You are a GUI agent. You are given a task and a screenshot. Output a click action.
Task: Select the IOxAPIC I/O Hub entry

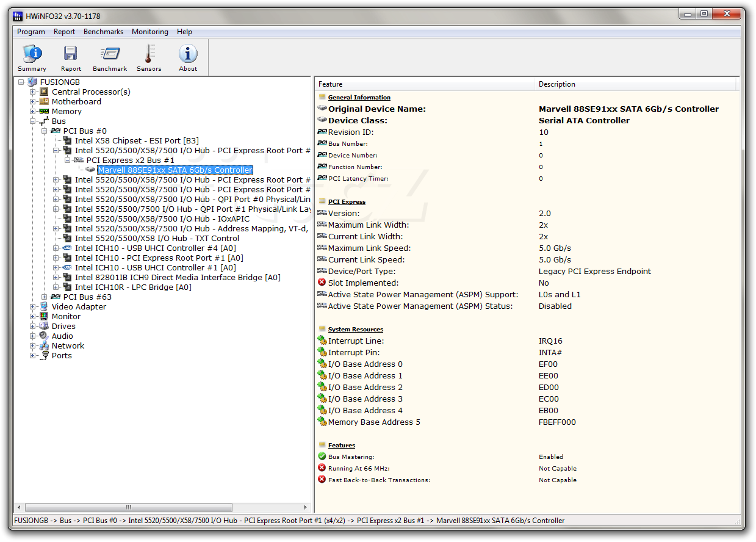(x=162, y=219)
